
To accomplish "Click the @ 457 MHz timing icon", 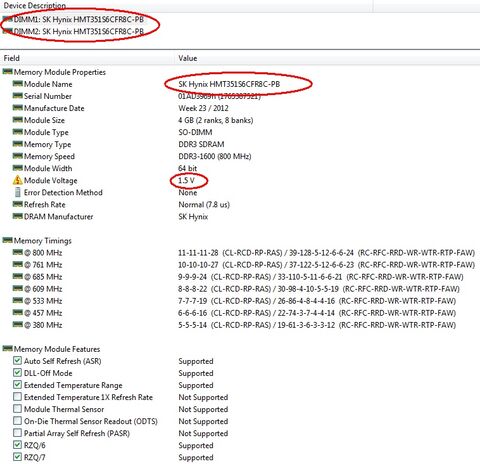I will 18,312.
